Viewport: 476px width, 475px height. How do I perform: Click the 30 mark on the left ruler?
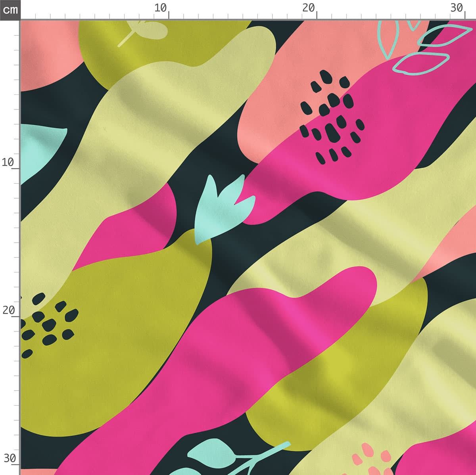pos(10,458)
